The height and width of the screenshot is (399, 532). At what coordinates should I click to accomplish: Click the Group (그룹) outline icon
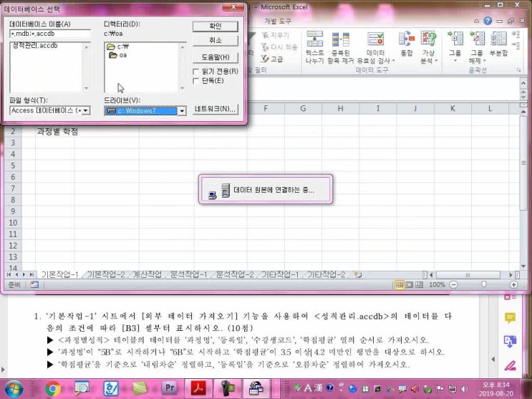tap(455, 39)
